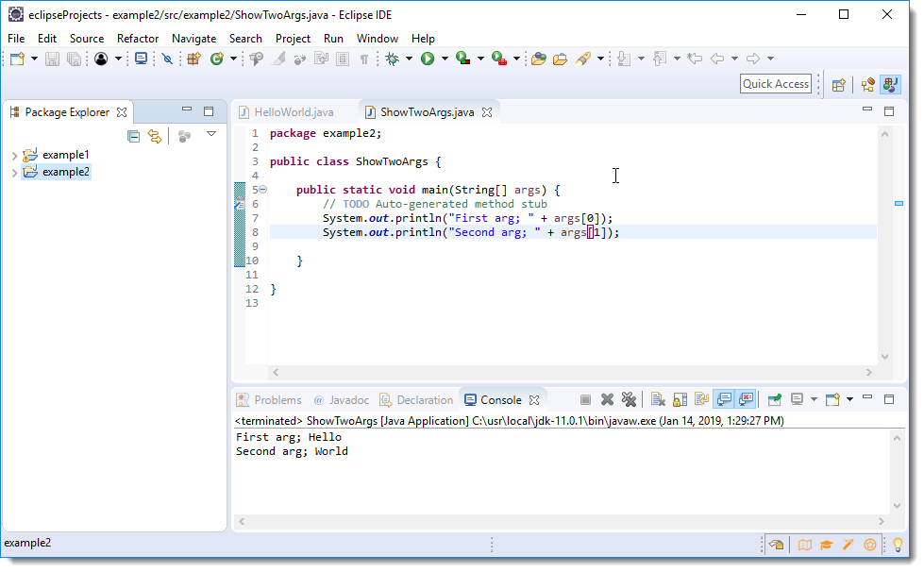924x572 pixels.
Task: Open the Run button dropdown arrow
Action: point(445,59)
